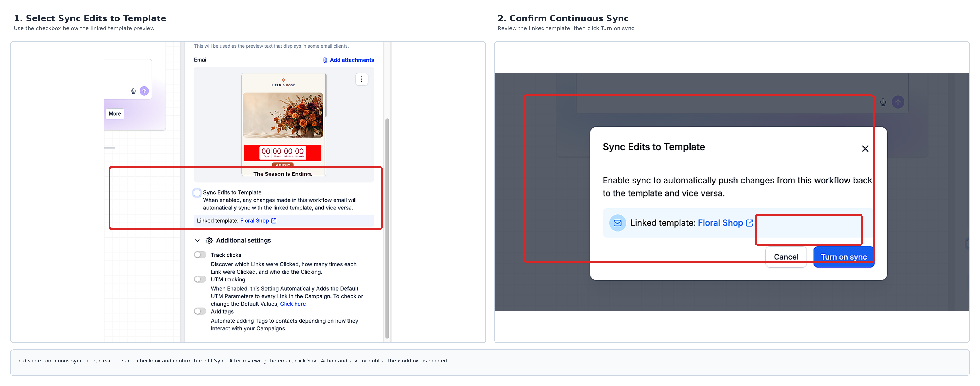Close the Sync Edits to Template dialog
980x386 pixels.
pyautogui.click(x=865, y=149)
